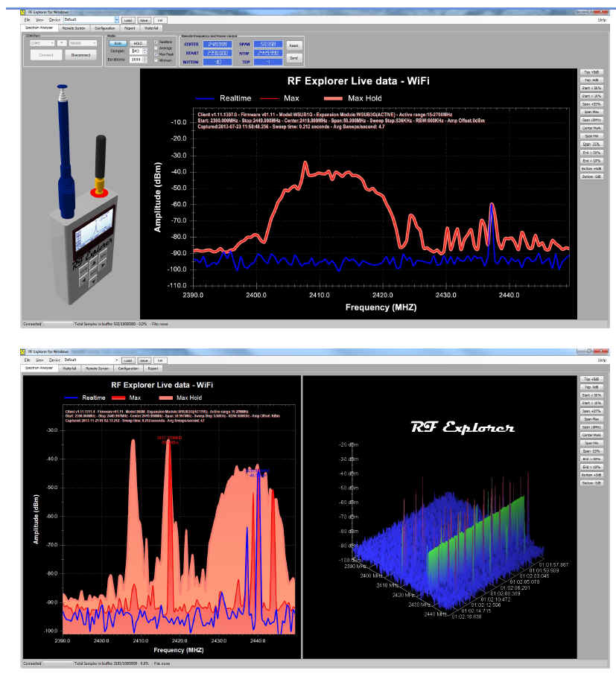Open the File menu in the upper window
Viewport: 616px width, 679px height.
(x=28, y=20)
